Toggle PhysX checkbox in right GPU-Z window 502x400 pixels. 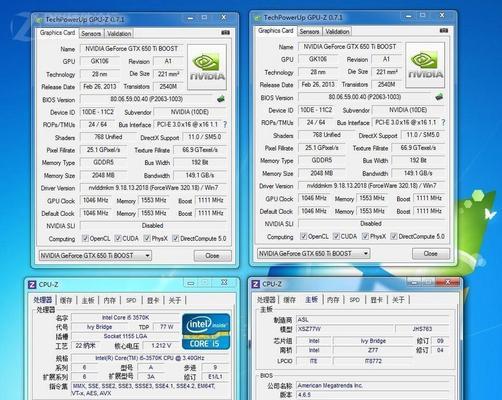365,236
